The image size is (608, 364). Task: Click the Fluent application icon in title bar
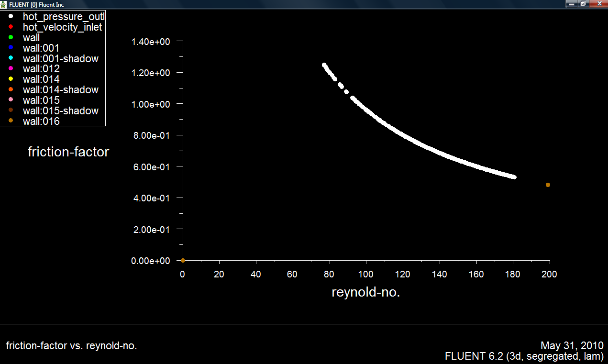pos(4,4)
